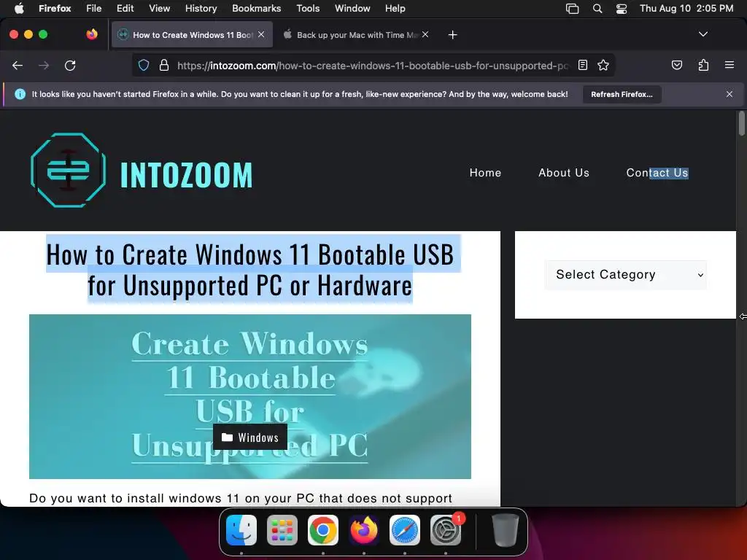Open a new tab with plus

coord(452,35)
